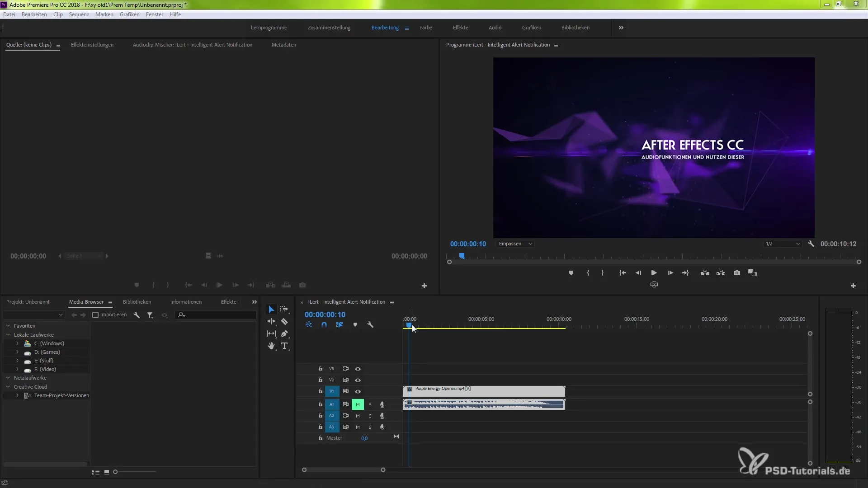Solo track A3
Image resolution: width=868 pixels, height=488 pixels.
370,427
